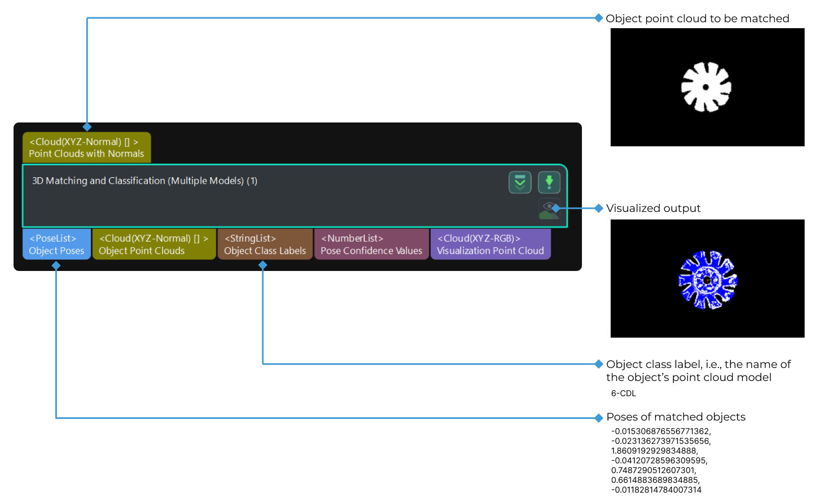Select the Visualization Point Cloud output port
This screenshot has width=816, height=504.
[x=490, y=244]
